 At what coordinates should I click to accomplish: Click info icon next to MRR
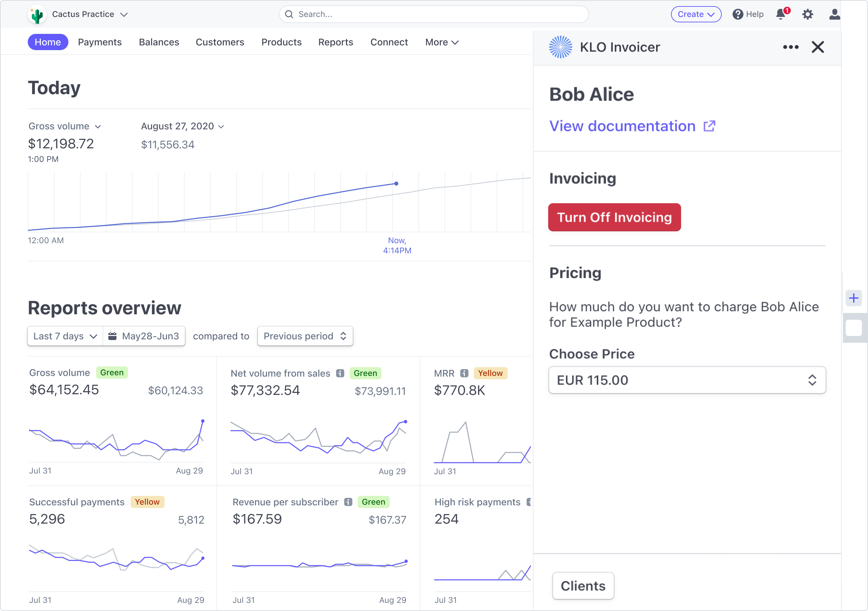tap(464, 374)
